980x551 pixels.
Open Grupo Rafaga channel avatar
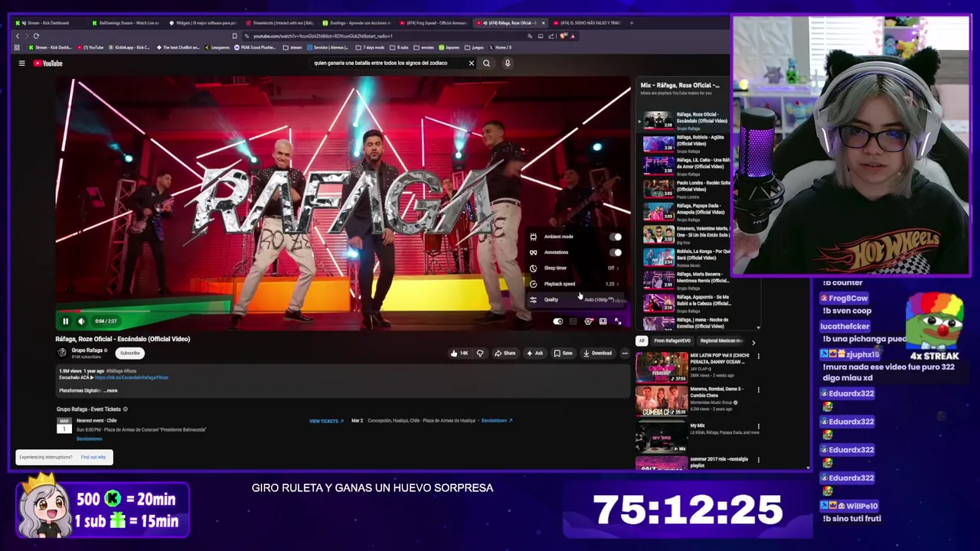click(x=62, y=353)
